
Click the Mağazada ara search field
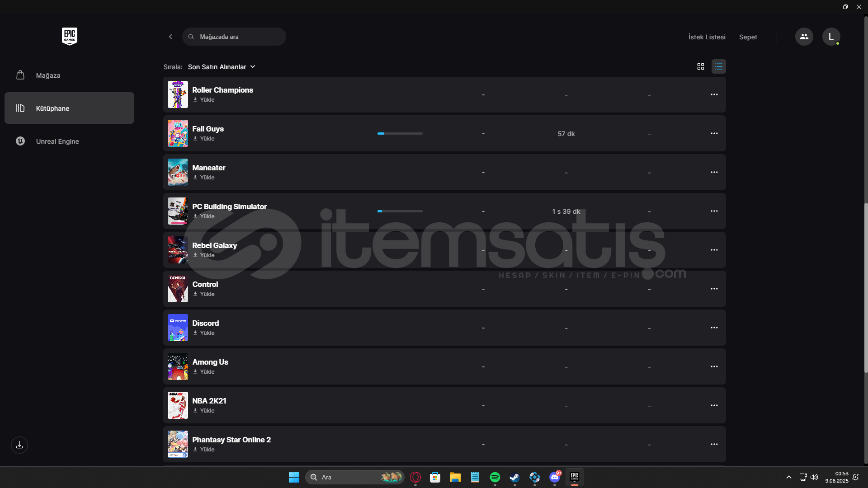click(234, 37)
